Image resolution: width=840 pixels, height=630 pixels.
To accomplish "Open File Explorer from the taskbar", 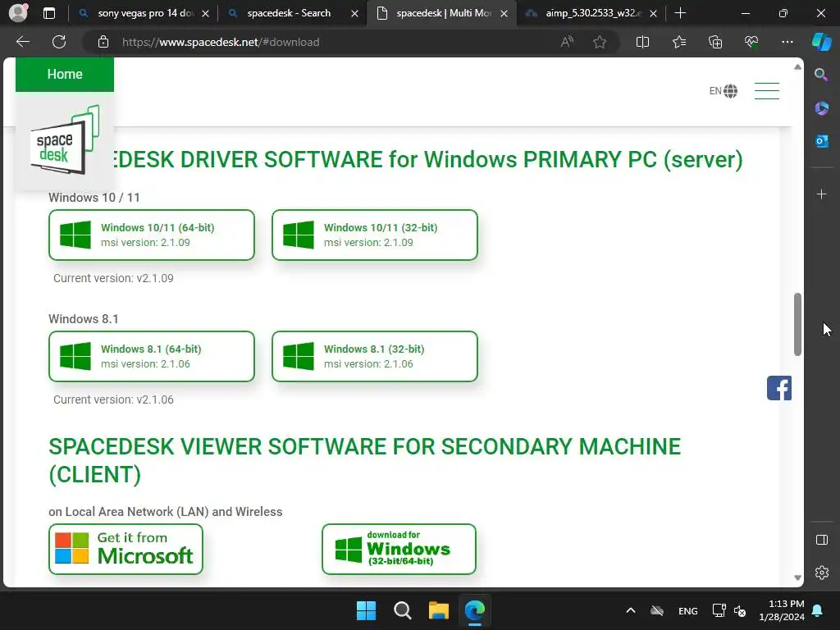I will click(438, 610).
